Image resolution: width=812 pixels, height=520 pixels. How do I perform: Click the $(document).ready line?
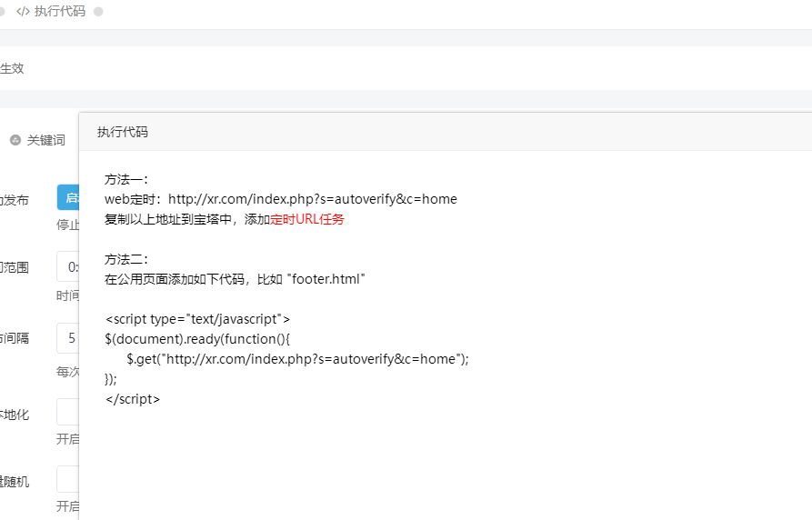tap(197, 339)
